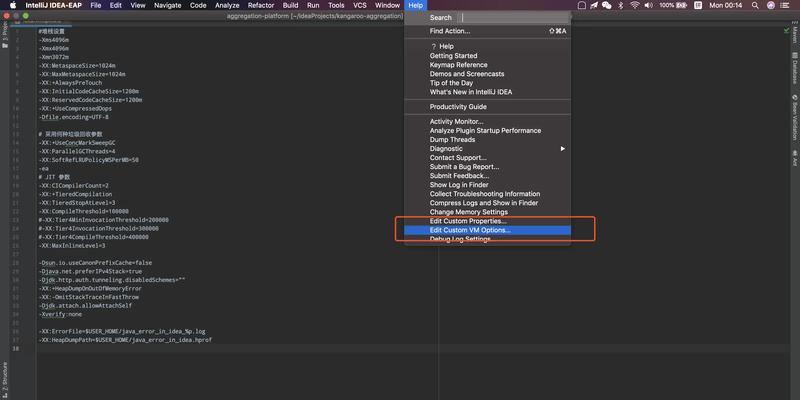Click the Mon 00:14 clock
This screenshot has width=800, height=400.
point(726,5)
